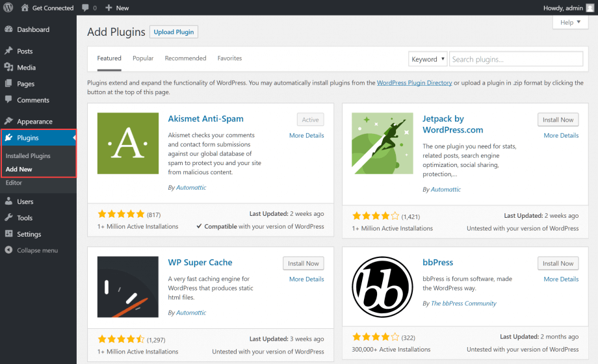The height and width of the screenshot is (364, 598).
Task: Click the Settings icon in sidebar
Action: point(8,233)
